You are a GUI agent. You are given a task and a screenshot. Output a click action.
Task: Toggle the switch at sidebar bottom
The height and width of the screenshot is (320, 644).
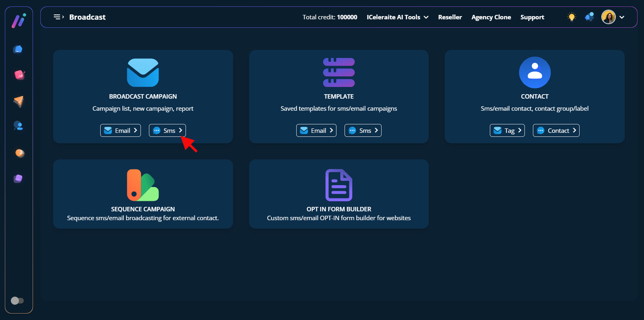click(17, 301)
